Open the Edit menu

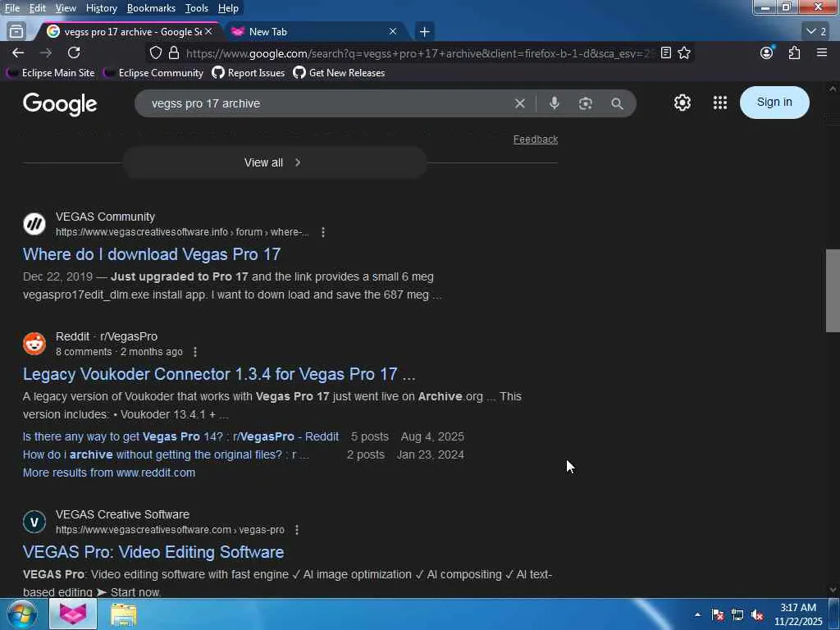[x=37, y=8]
